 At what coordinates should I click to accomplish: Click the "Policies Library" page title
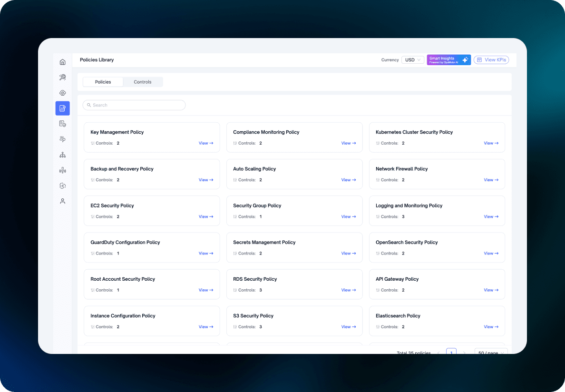point(97,60)
